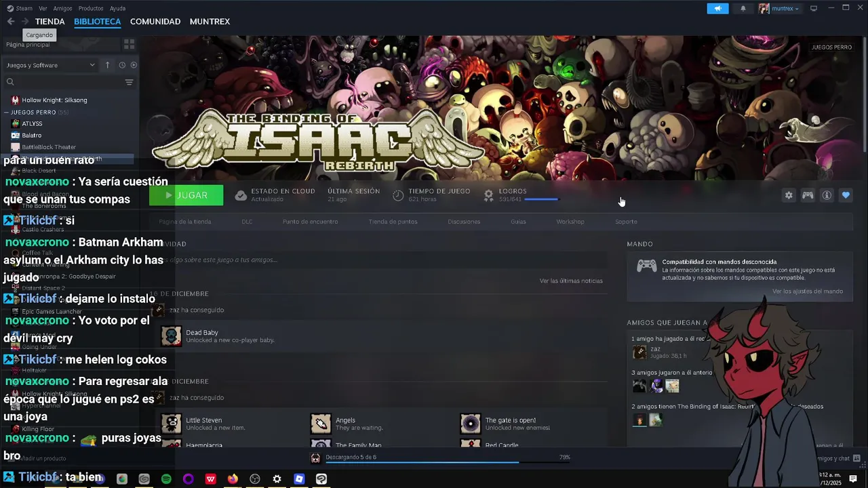Open Amigos menu
868x488 pixels.
coord(62,8)
